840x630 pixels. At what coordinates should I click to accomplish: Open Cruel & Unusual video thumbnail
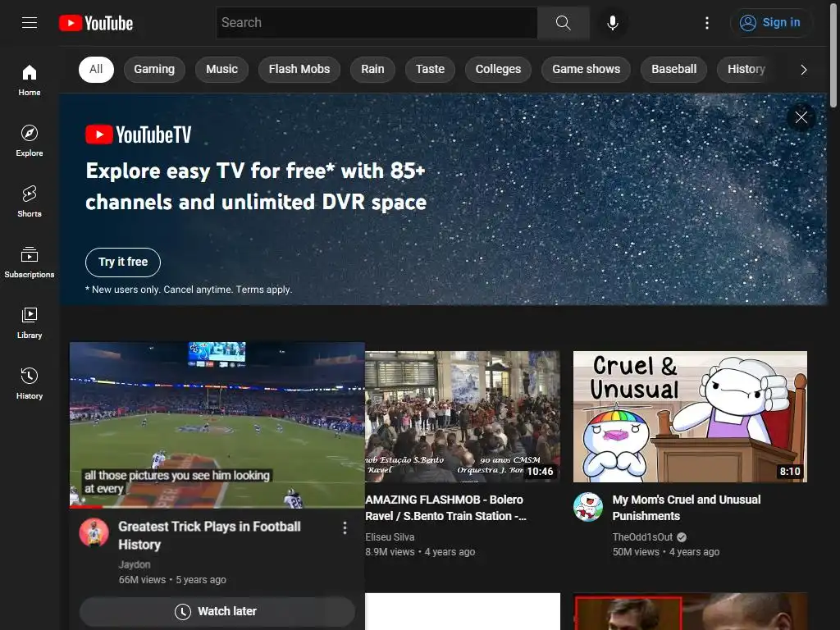tap(690, 416)
